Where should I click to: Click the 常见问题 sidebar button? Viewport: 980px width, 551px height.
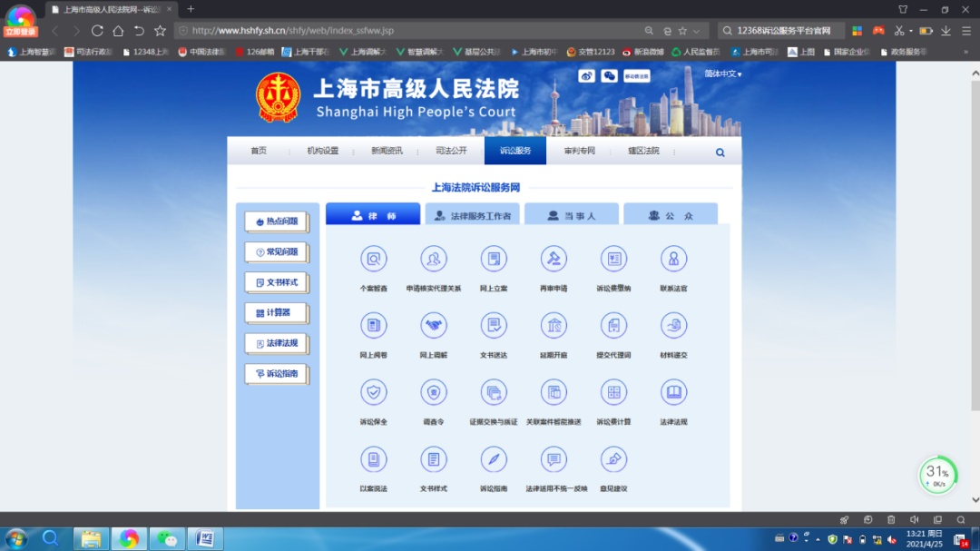[277, 252]
